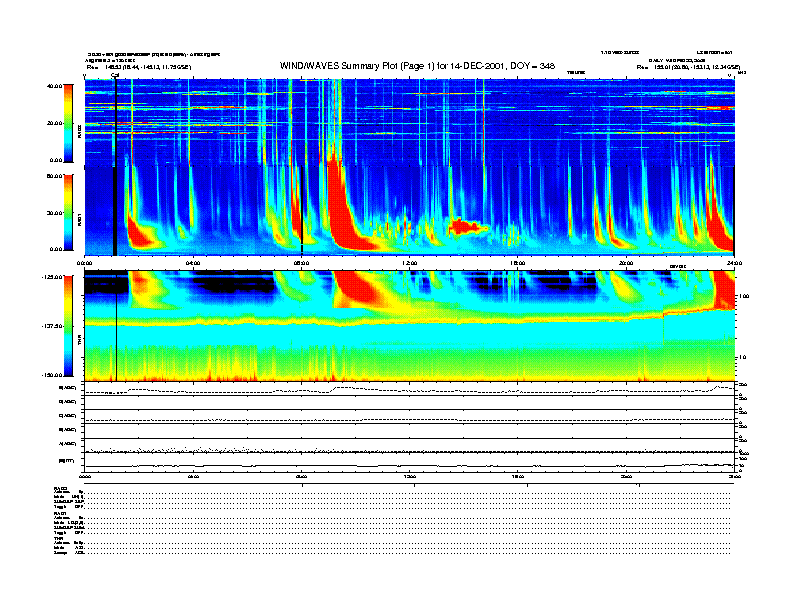The height and width of the screenshot is (612, 792).
Task: Click the 100 frequency tick right of TNR
Action: click(744, 296)
